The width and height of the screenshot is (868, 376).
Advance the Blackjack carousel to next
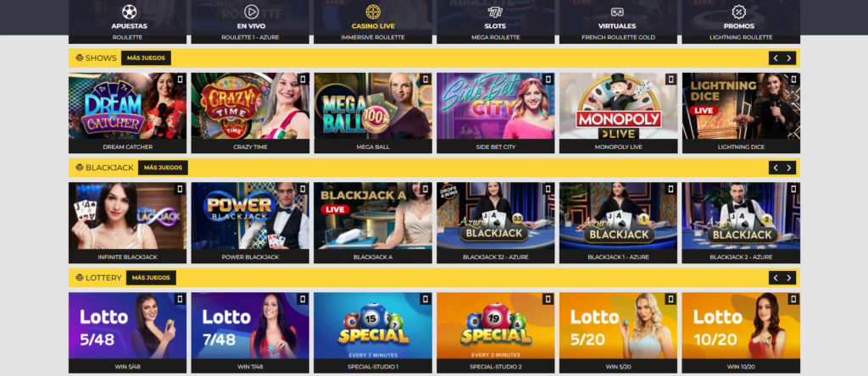pyautogui.click(x=789, y=168)
